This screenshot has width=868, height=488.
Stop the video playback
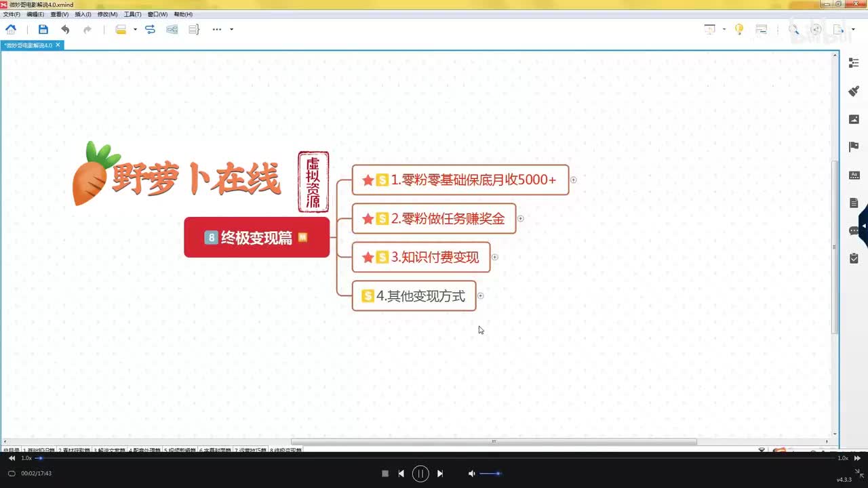point(385,474)
